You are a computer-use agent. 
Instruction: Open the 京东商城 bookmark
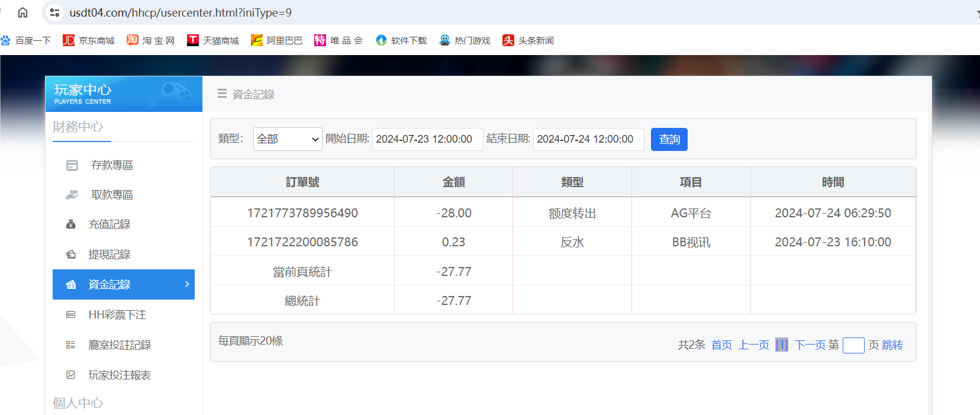(x=89, y=40)
